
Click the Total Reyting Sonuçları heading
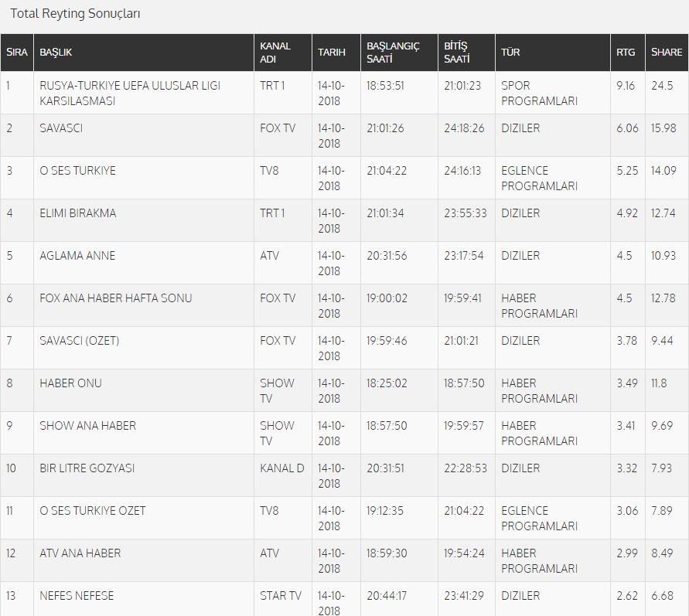click(x=75, y=14)
